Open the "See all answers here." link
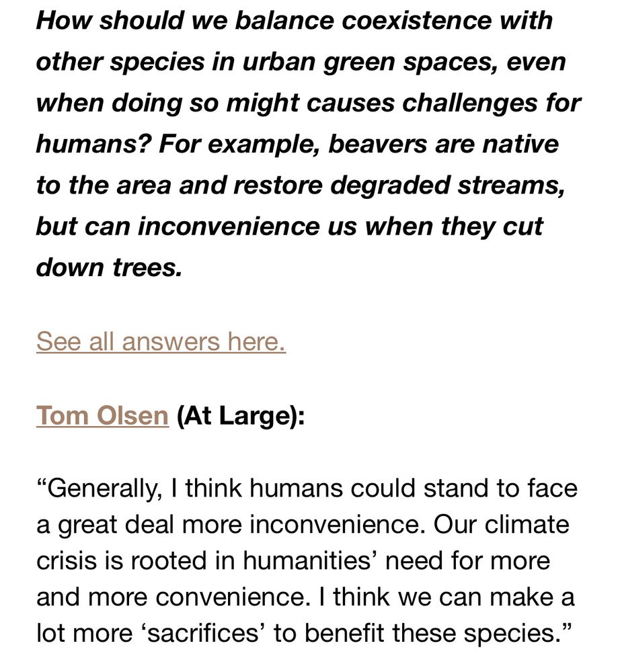Image resolution: width=618 pixels, height=672 pixels. (x=161, y=341)
